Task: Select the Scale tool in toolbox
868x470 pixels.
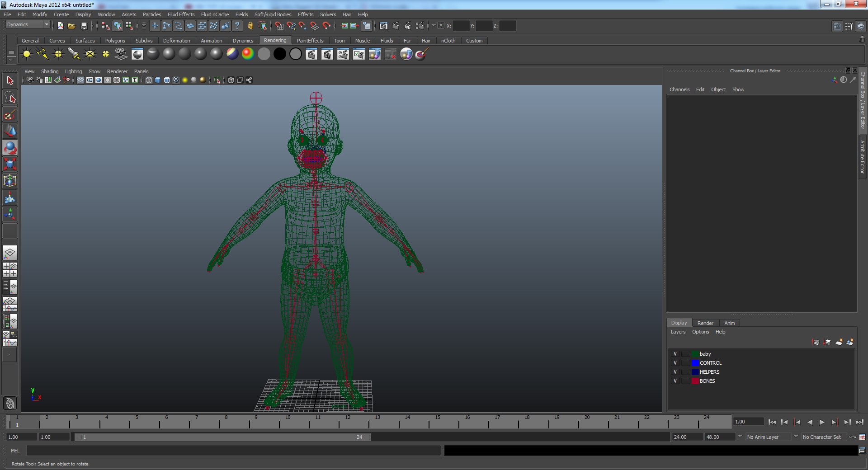Action: [x=10, y=164]
